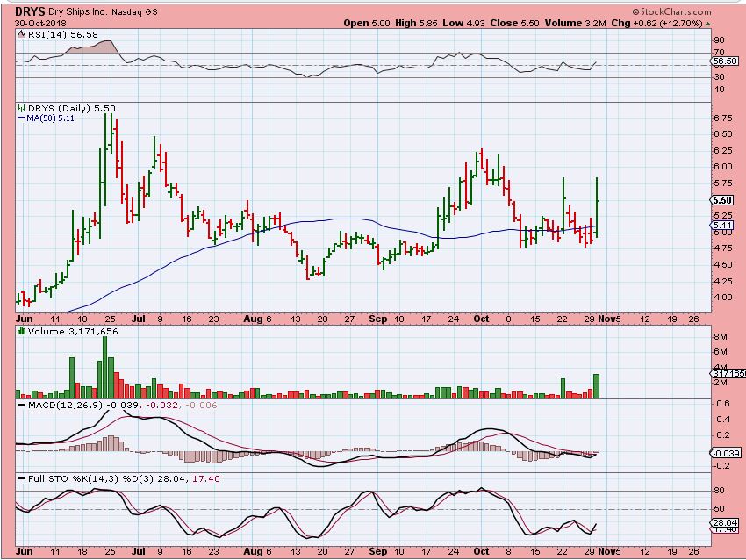Click the tallest green volume bar near Jun 25

tap(105, 367)
